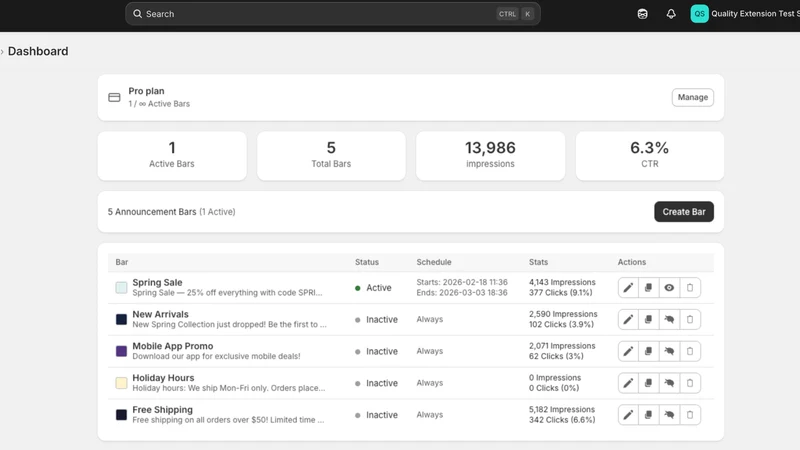Duplicate the Mobile App Promo bar

648,351
